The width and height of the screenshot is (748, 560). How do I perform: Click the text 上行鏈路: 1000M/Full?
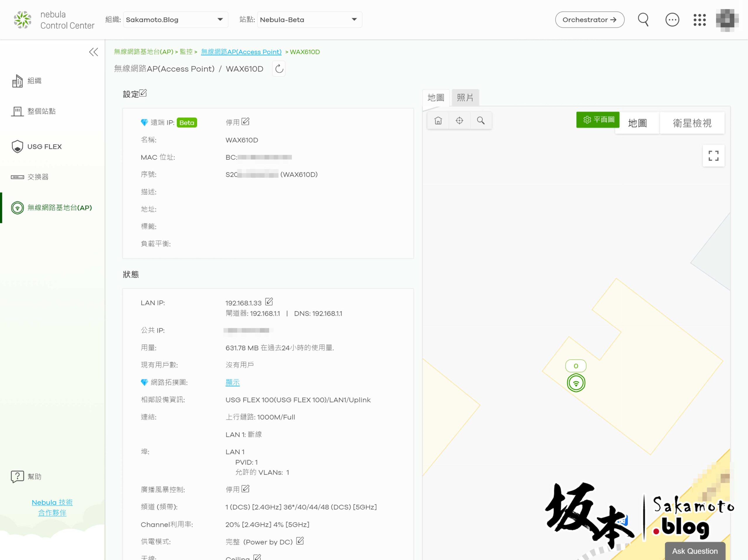click(x=260, y=417)
